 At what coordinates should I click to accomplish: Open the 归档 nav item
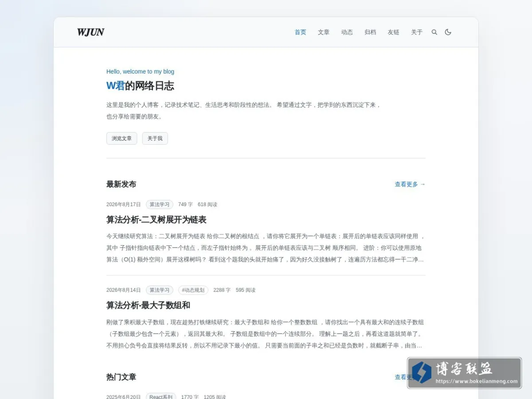pos(370,32)
